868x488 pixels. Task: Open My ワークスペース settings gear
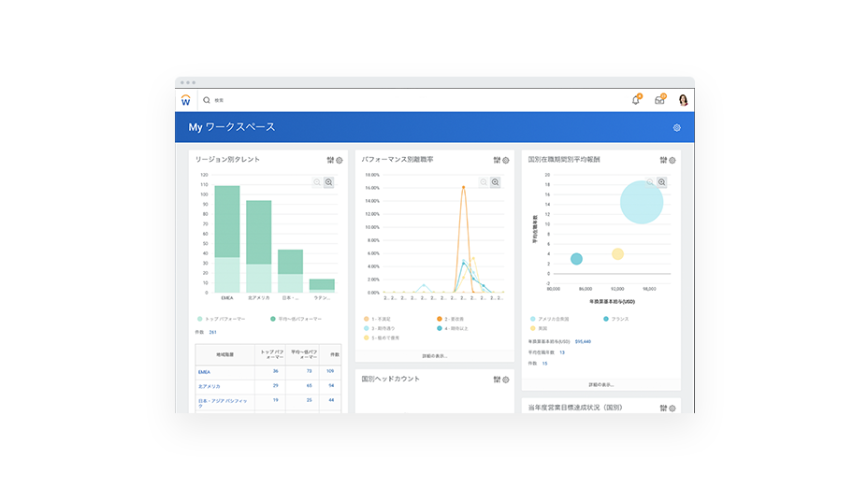tap(677, 128)
